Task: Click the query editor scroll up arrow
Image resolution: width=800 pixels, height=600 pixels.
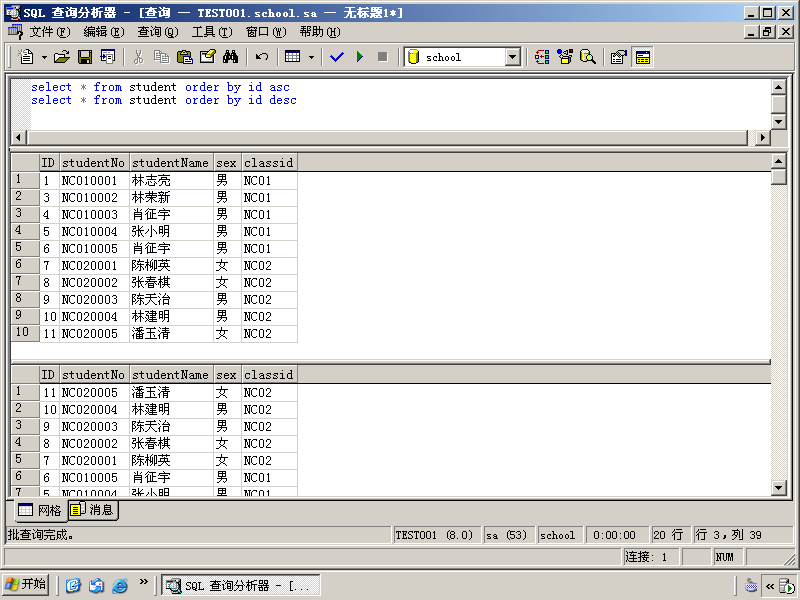Action: pyautogui.click(x=778, y=87)
